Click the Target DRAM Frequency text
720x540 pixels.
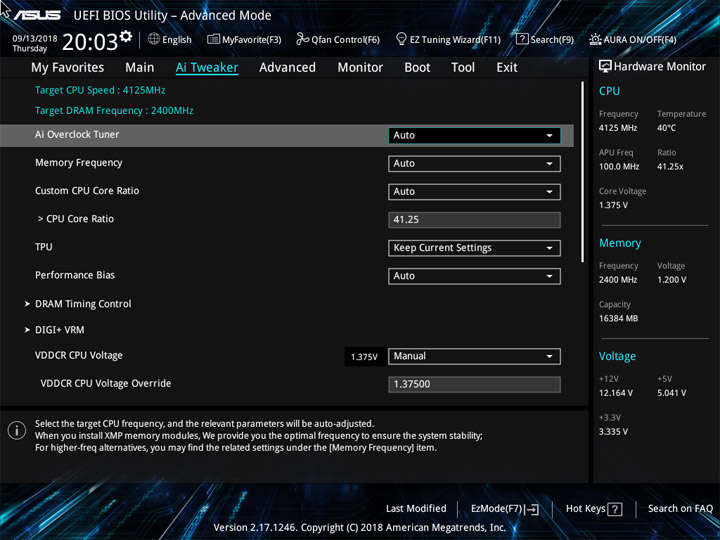(114, 111)
